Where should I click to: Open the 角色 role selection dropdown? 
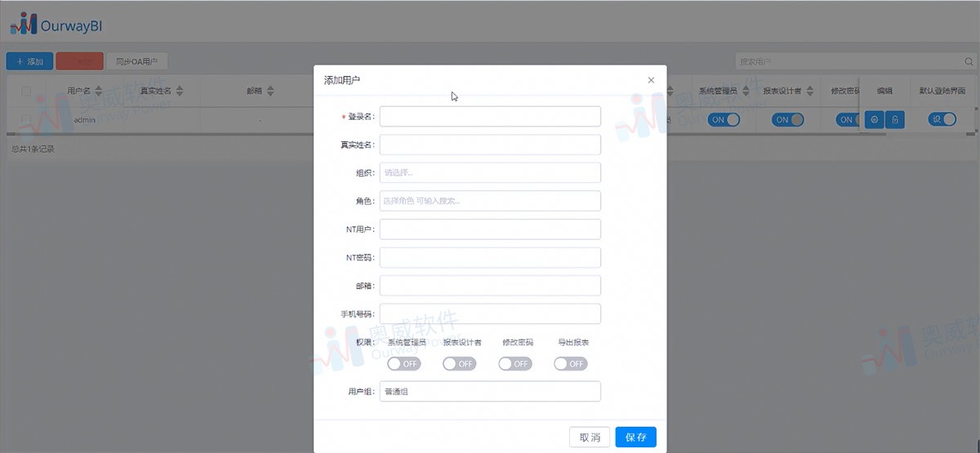(x=490, y=201)
